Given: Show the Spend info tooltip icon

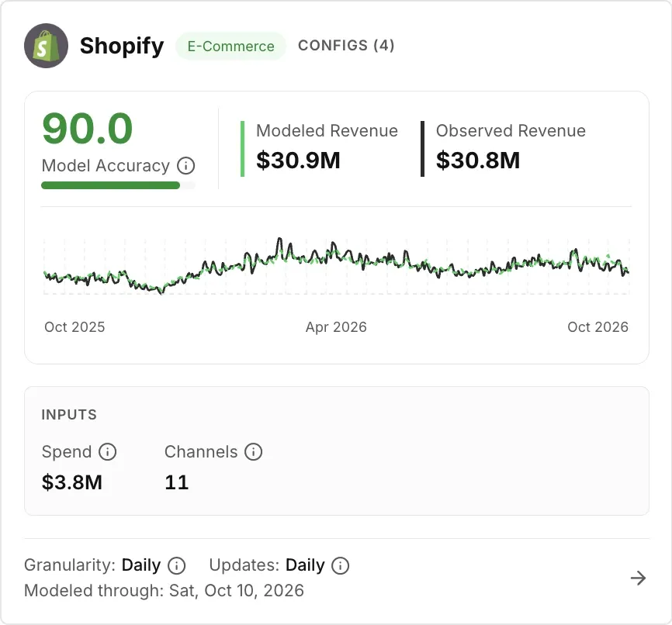Looking at the screenshot, I should click(108, 451).
